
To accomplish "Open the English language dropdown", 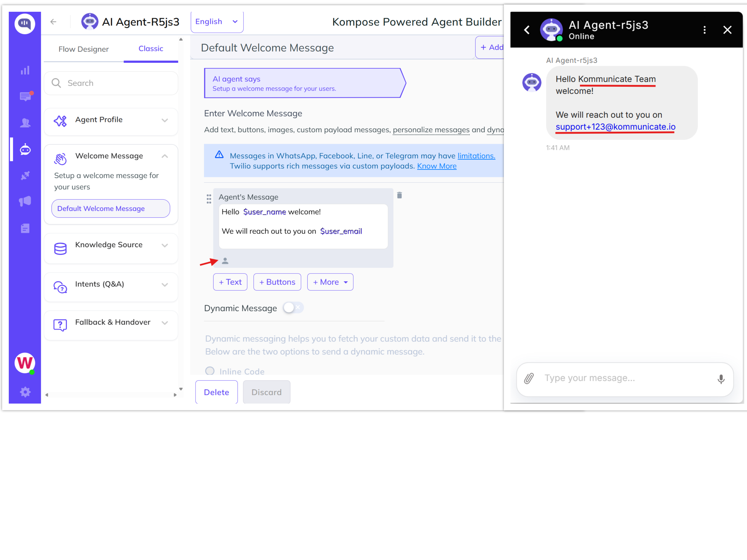I will (217, 22).
